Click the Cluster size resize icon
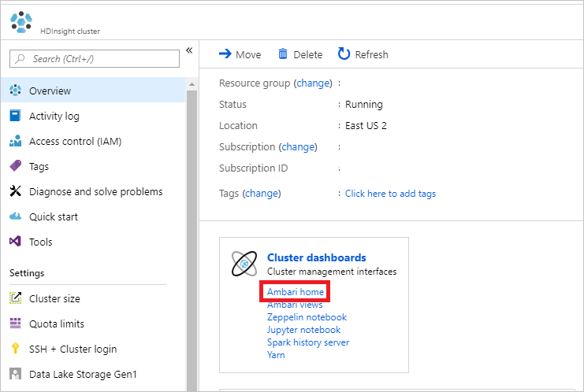The height and width of the screenshot is (392, 584). click(15, 298)
